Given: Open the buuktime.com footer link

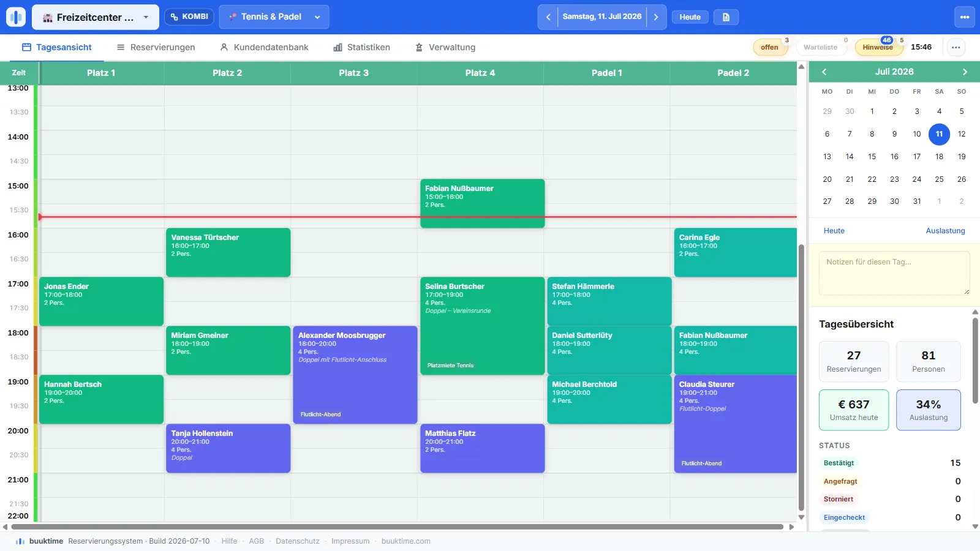Looking at the screenshot, I should pyautogui.click(x=405, y=541).
